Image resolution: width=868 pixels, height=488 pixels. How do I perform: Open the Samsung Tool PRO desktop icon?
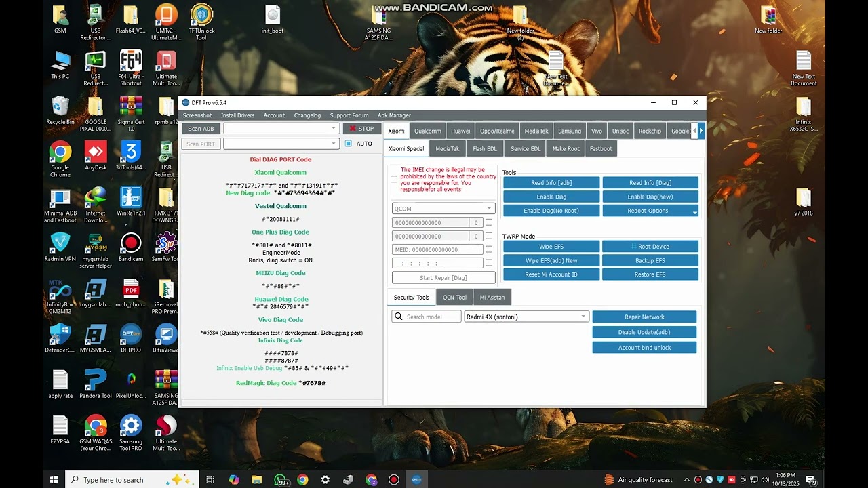[x=131, y=426]
